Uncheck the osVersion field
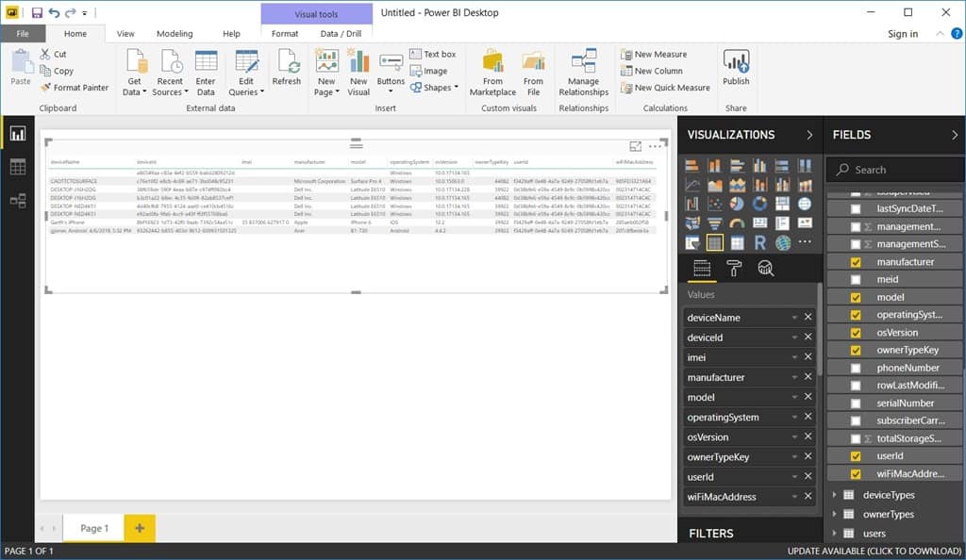 pyautogui.click(x=856, y=333)
